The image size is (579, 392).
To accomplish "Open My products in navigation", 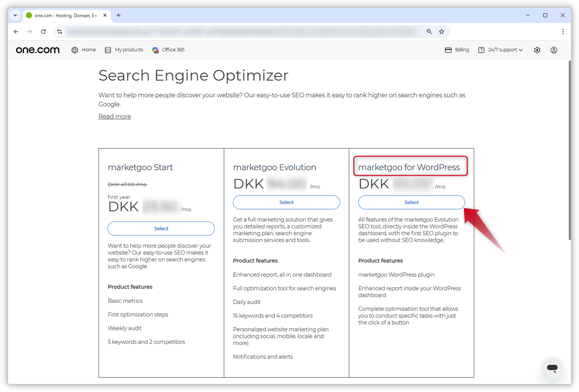I will coord(124,50).
